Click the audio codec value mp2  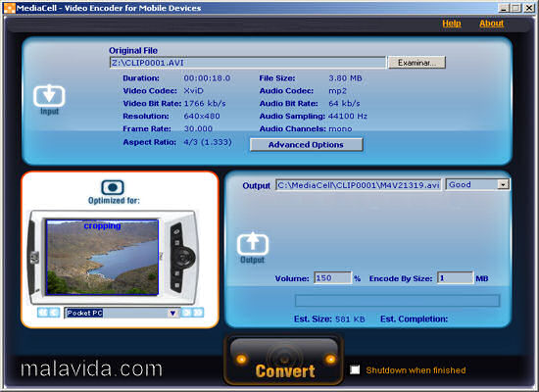337,91
